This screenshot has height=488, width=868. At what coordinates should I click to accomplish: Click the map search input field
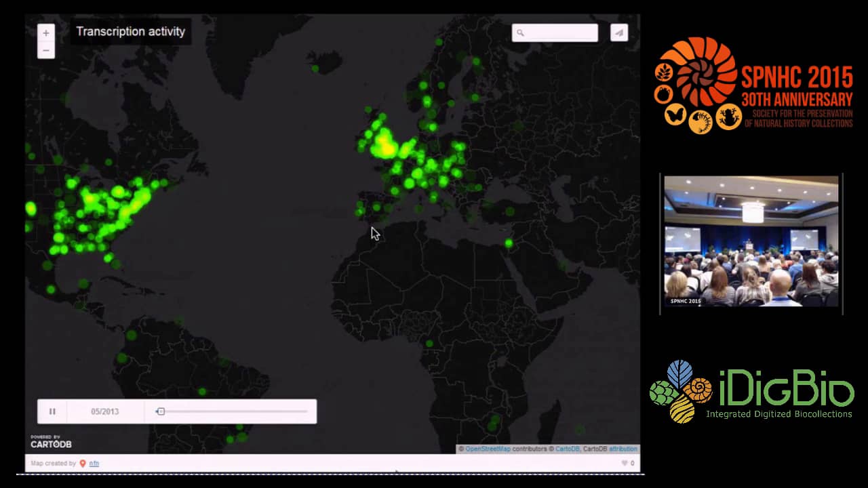555,33
